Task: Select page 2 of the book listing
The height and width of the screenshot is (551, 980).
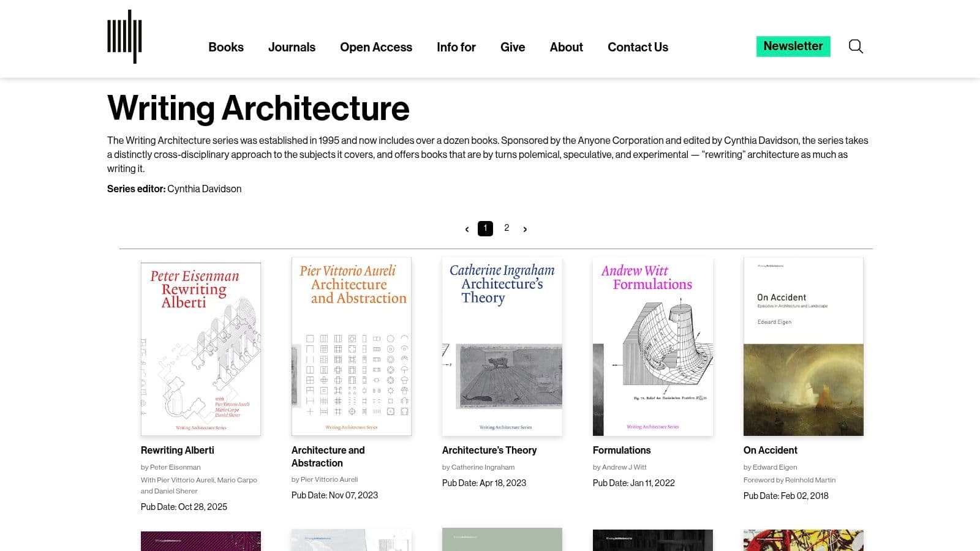Action: [507, 228]
